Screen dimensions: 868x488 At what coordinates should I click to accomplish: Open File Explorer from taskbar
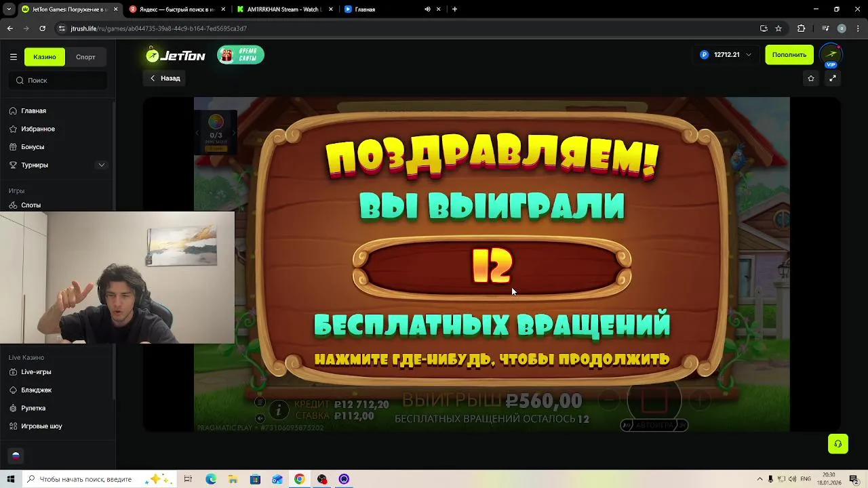(233, 479)
